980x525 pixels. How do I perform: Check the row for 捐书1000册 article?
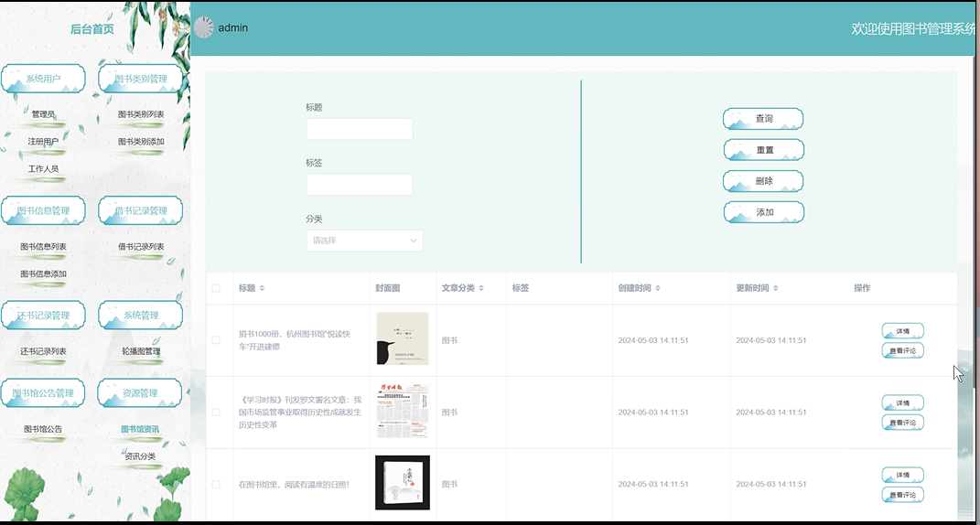click(x=216, y=340)
